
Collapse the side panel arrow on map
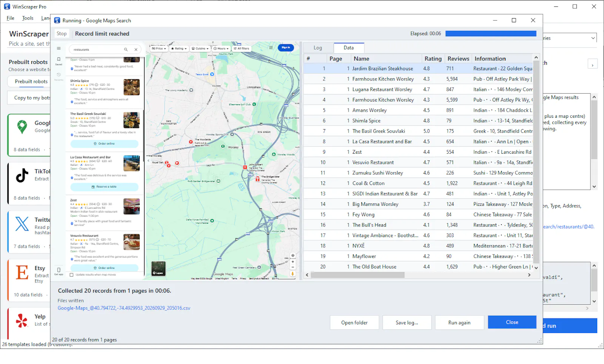148,161
